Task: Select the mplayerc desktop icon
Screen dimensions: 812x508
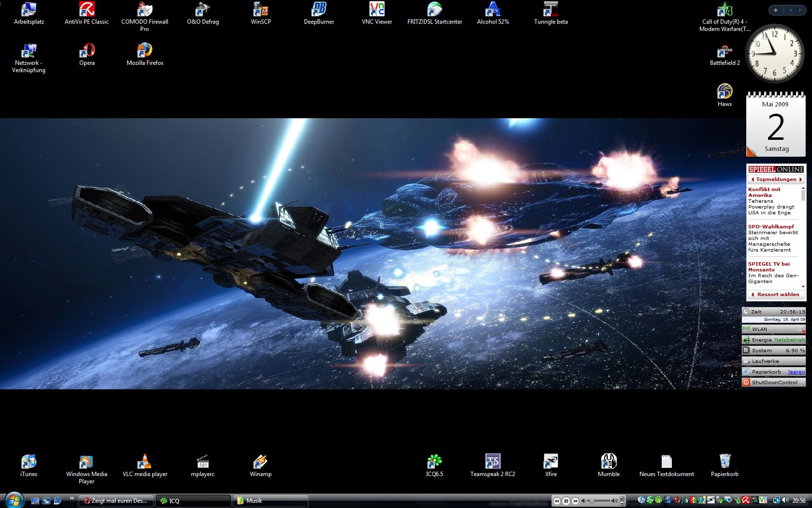Action: pyautogui.click(x=203, y=465)
